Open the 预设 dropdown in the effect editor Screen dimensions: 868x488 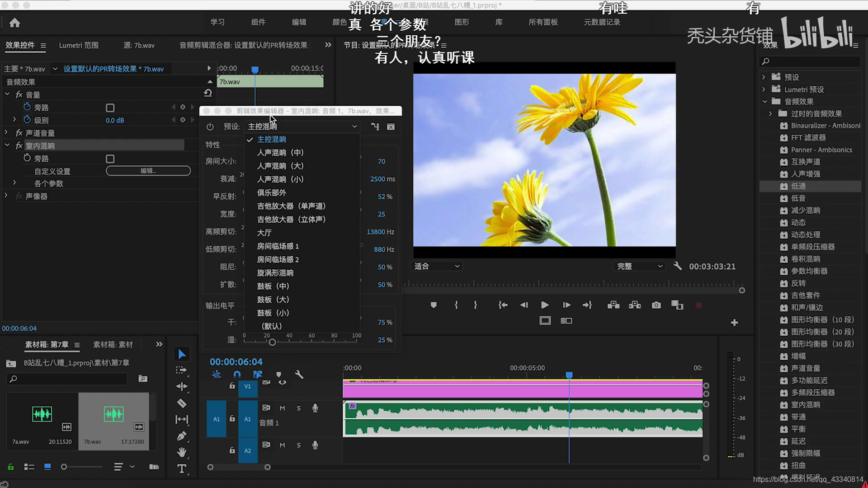(302, 127)
